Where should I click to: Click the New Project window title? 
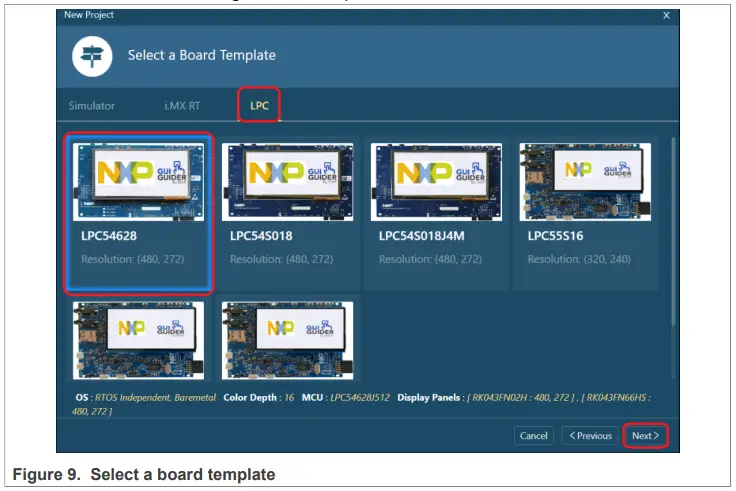click(x=89, y=15)
